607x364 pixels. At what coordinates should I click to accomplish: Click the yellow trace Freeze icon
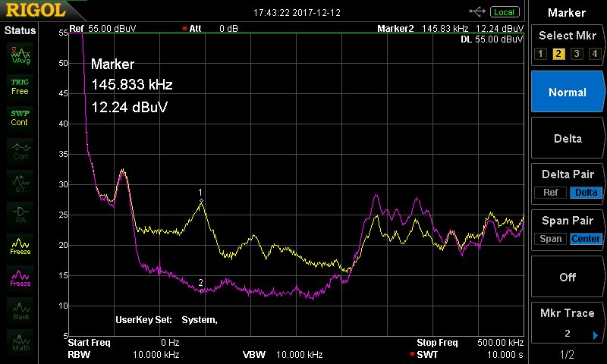point(20,246)
